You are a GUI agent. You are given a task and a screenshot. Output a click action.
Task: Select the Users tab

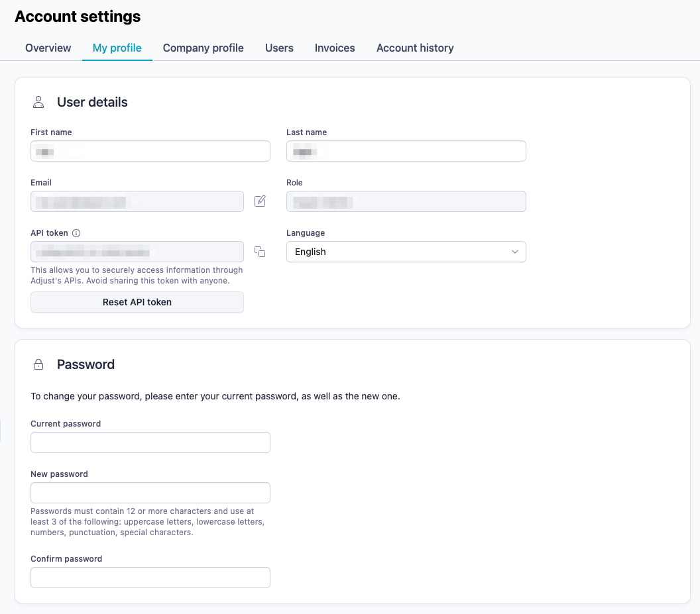tap(278, 48)
